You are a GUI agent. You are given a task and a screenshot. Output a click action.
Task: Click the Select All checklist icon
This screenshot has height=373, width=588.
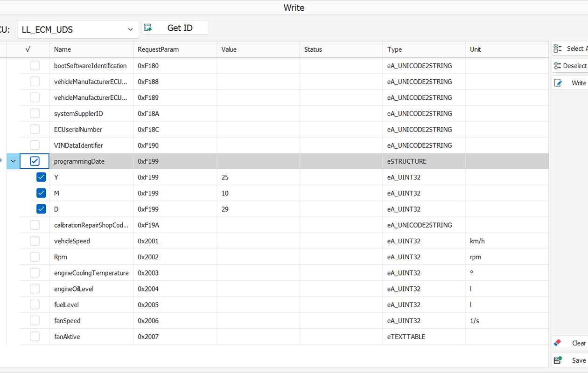(558, 48)
